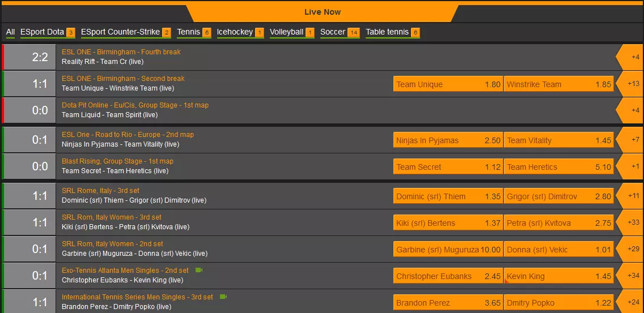Click the 0:1 score of Christopher Eubanks
Viewport: 644px width, 313px height.
click(x=40, y=276)
